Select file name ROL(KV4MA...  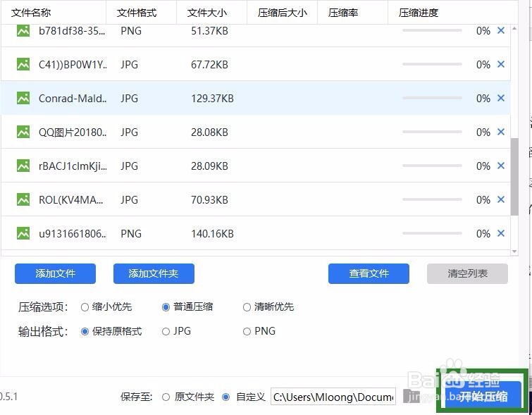click(x=71, y=200)
